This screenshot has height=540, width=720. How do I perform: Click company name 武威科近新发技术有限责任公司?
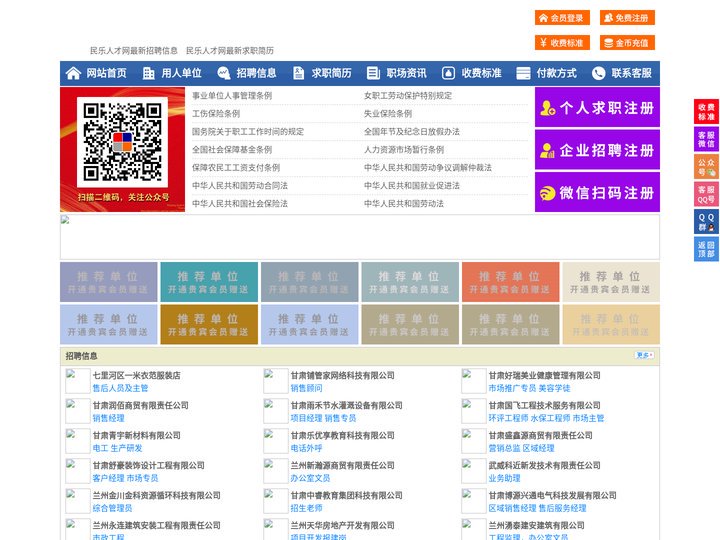(545, 465)
